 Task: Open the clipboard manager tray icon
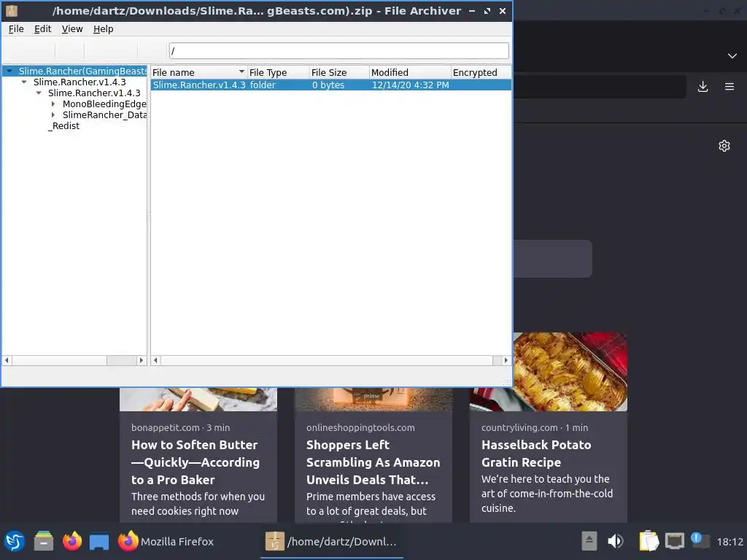pos(649,542)
